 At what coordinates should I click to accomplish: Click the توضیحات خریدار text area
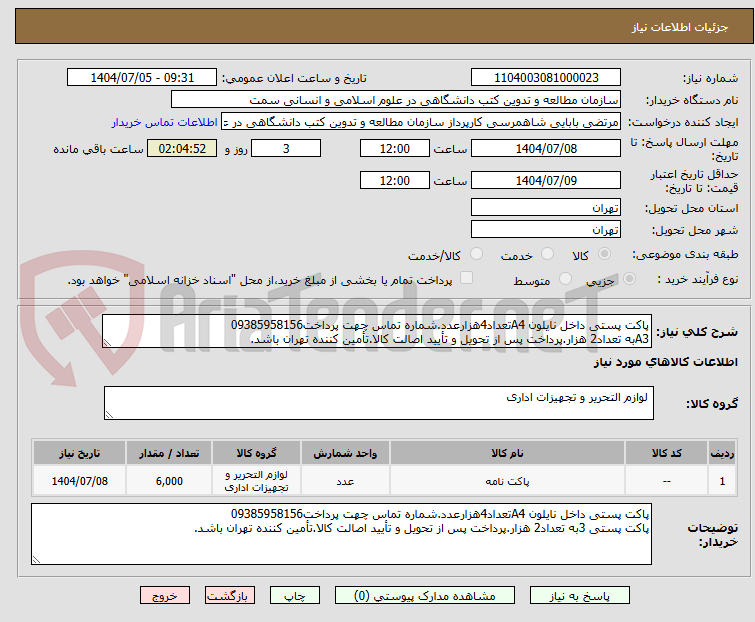[341, 534]
